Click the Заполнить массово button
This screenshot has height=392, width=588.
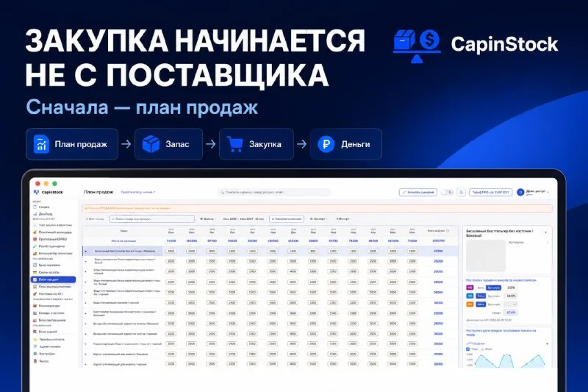tap(287, 218)
